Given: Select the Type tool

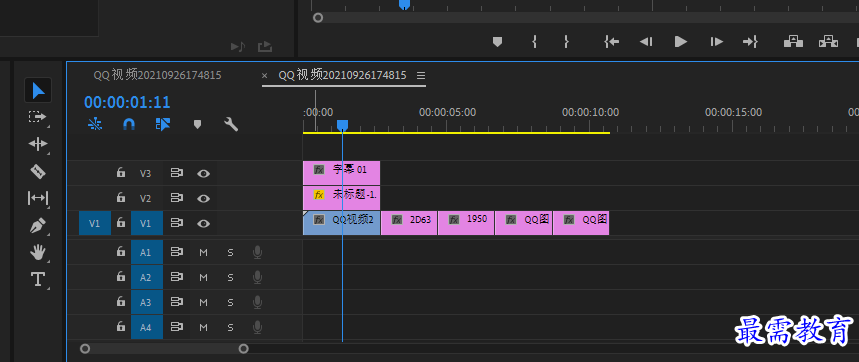Looking at the screenshot, I should 38,279.
